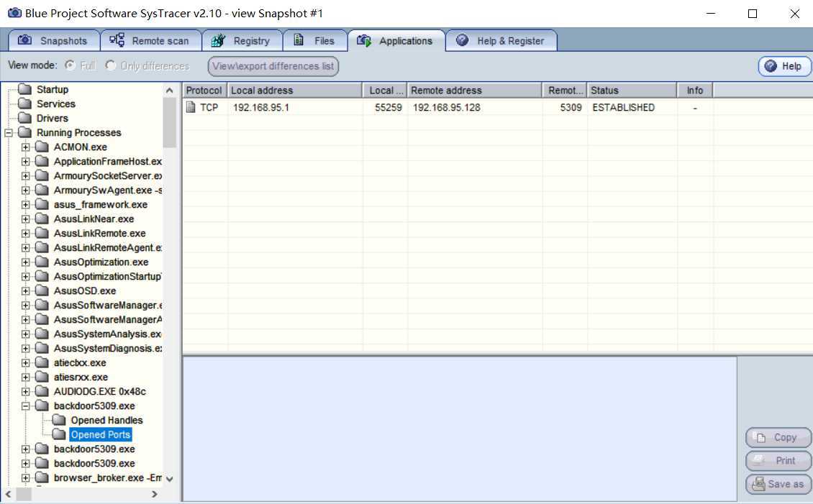Expand the browser_broker.exe node
The image size is (813, 504).
[25, 477]
